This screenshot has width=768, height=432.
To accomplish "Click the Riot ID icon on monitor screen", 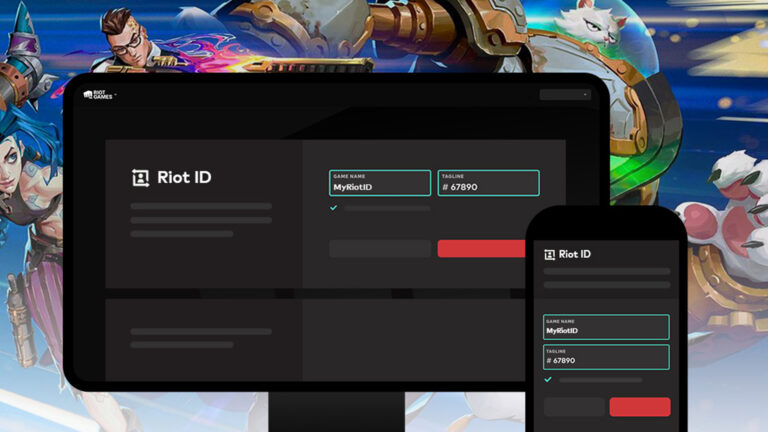I will point(141,178).
